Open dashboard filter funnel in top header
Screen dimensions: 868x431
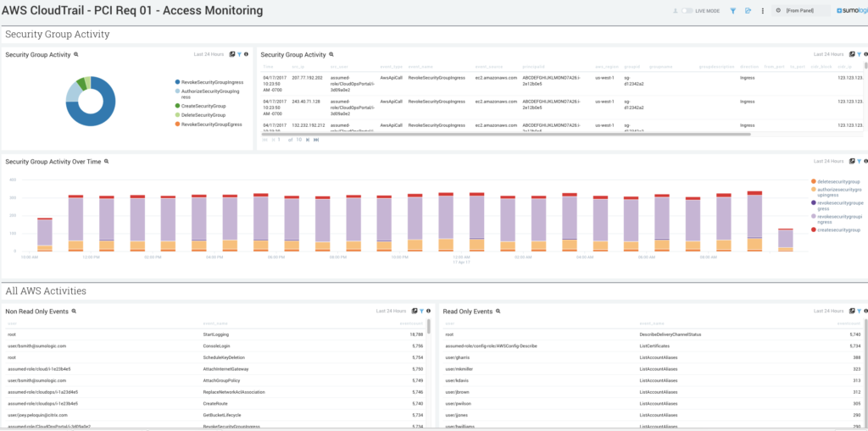pyautogui.click(x=733, y=10)
